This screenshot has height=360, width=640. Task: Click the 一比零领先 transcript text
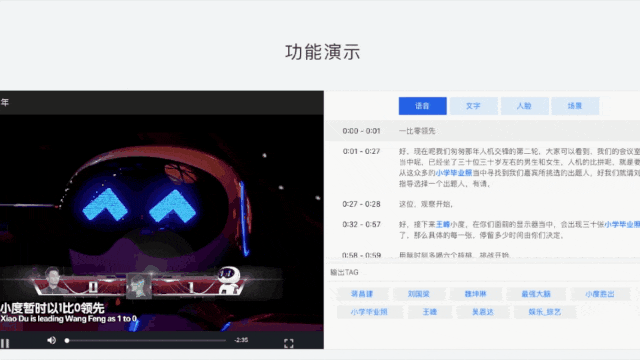(417, 131)
